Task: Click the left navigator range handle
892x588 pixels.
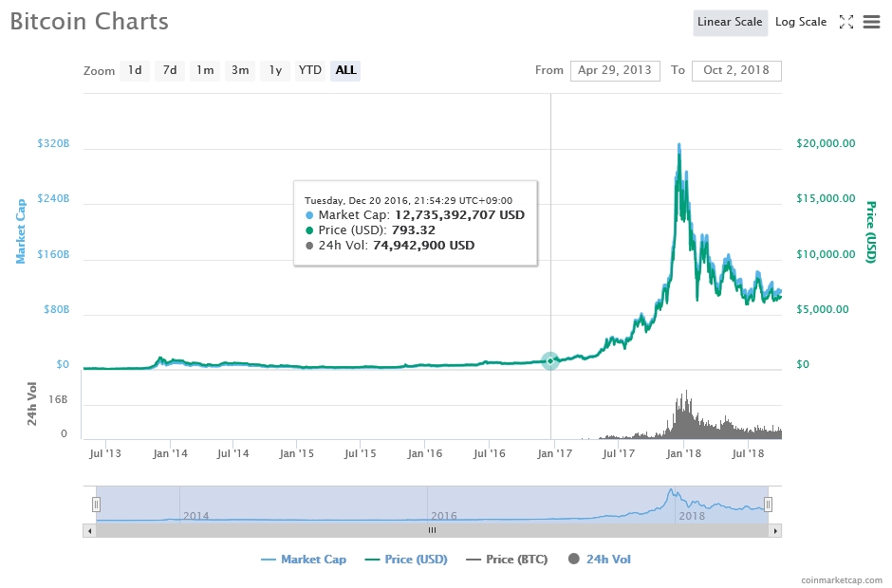Action: click(x=96, y=504)
